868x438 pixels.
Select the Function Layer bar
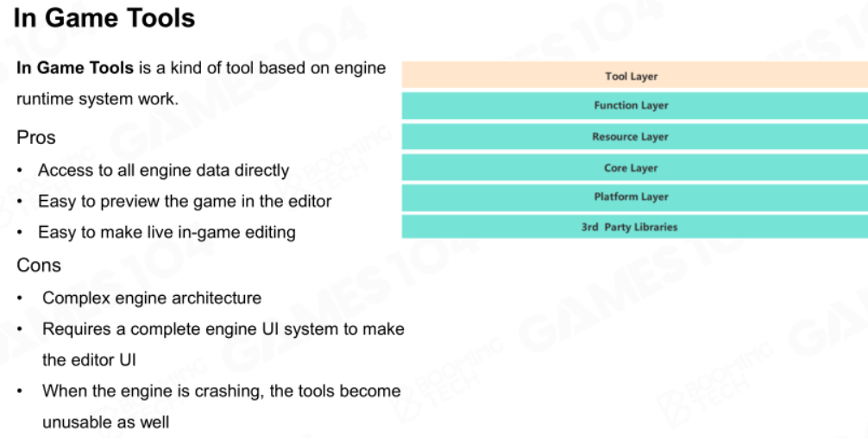[634, 106]
